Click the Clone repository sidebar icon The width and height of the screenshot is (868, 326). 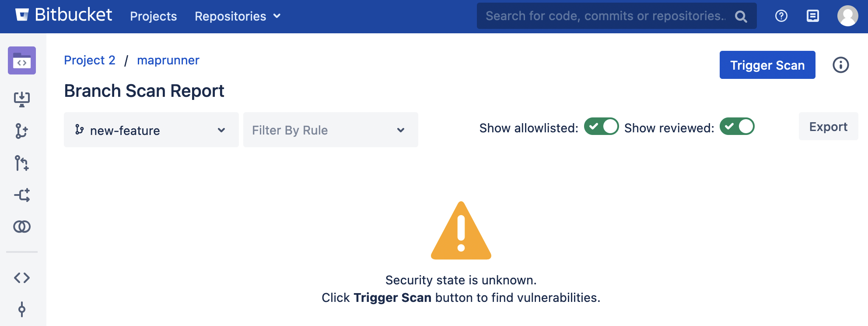[22, 99]
